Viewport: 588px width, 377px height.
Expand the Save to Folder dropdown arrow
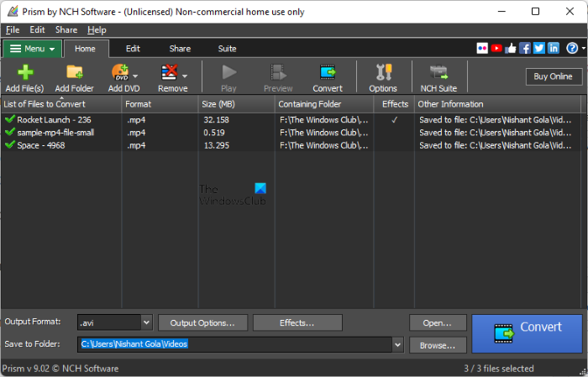pos(398,344)
